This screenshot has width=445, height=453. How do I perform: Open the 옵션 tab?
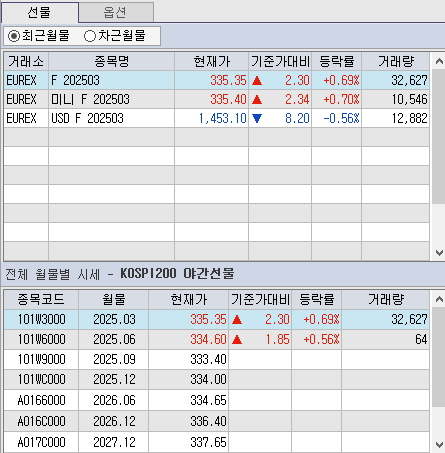click(x=116, y=12)
